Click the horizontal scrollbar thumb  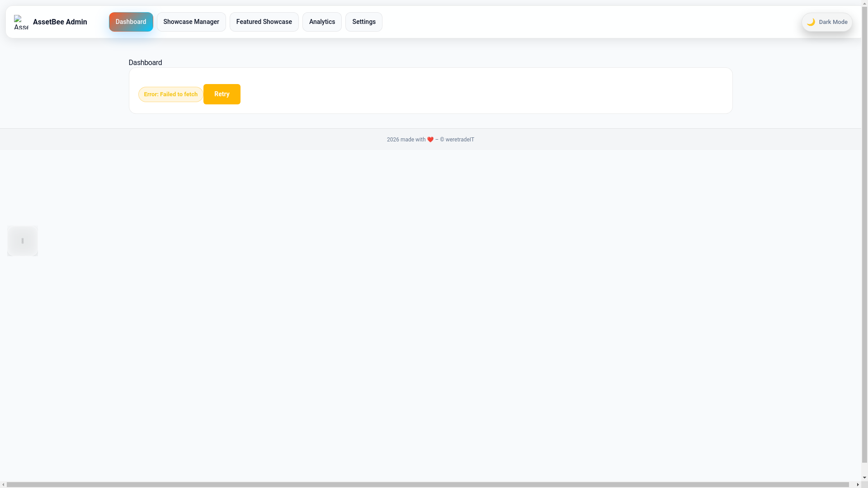click(x=428, y=485)
